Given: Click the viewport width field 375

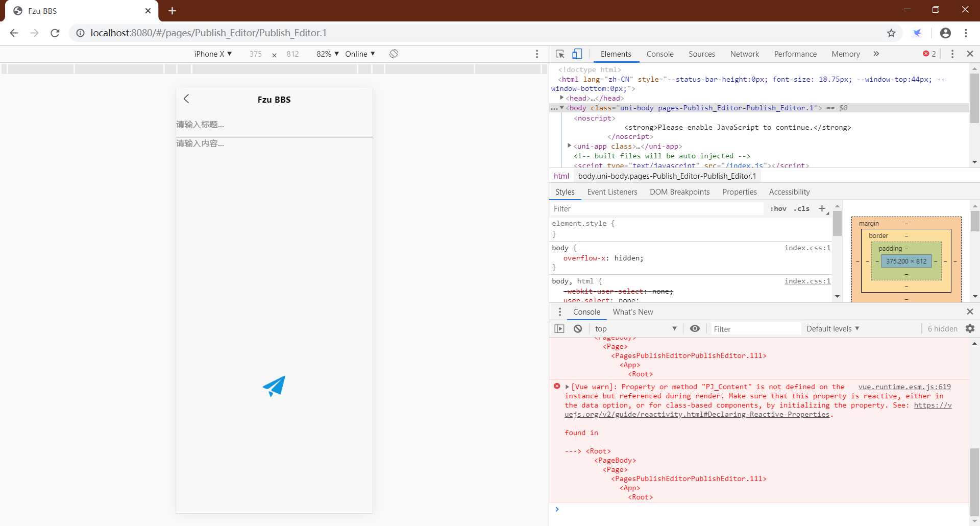Looking at the screenshot, I should click(256, 54).
